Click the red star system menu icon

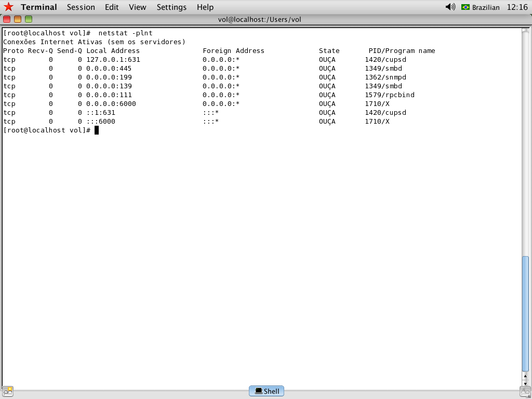coord(8,7)
